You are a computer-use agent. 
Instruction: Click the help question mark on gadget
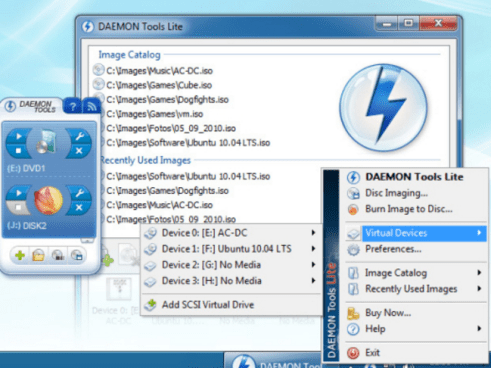[x=72, y=107]
